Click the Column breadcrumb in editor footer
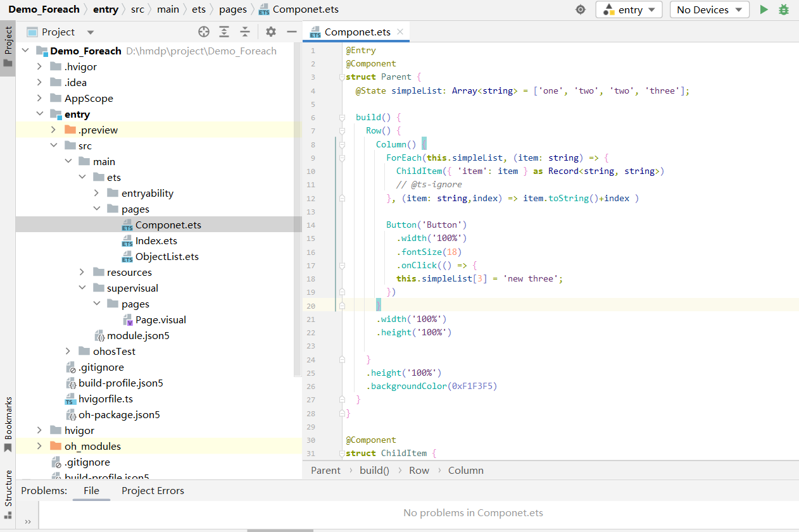 [466, 470]
